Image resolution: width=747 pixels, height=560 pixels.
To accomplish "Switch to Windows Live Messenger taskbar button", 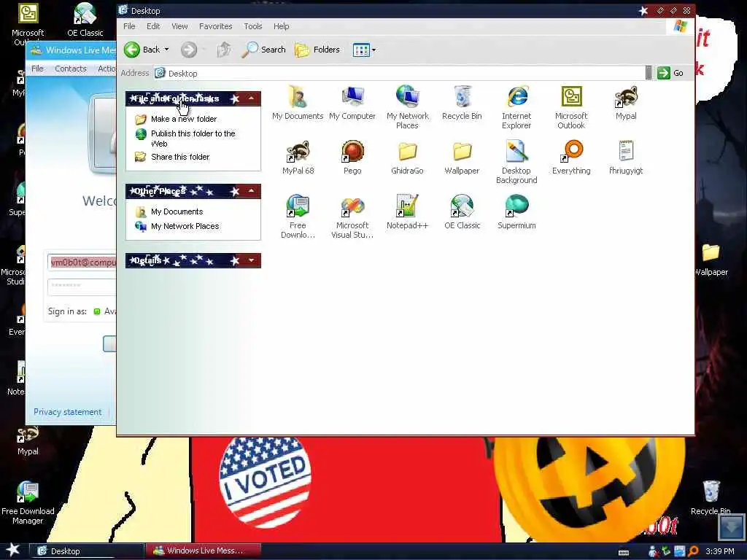I will point(204,551).
